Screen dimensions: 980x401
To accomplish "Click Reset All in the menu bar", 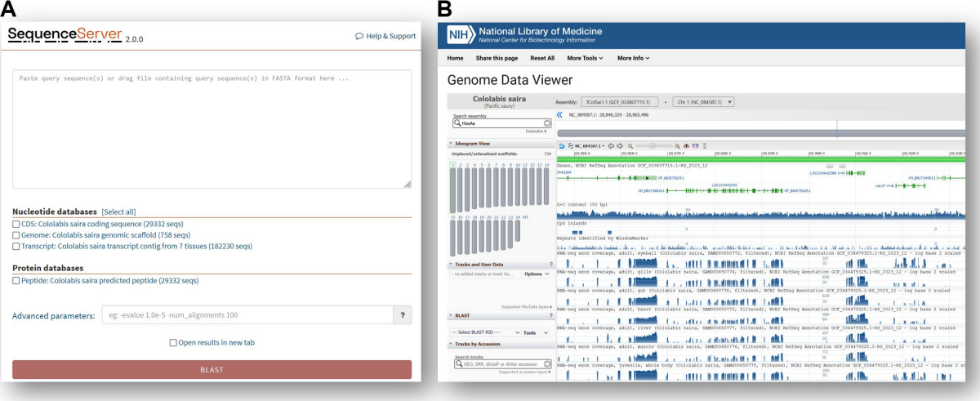I will [542, 58].
